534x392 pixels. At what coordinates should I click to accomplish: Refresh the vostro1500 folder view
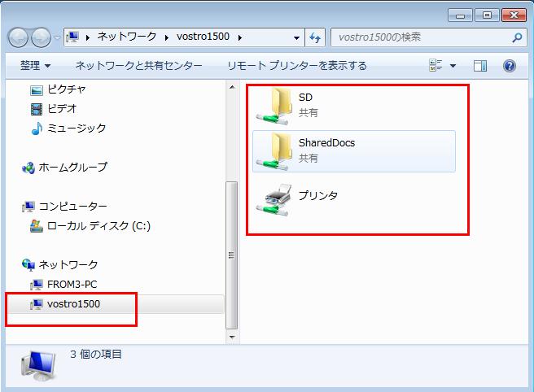(315, 37)
